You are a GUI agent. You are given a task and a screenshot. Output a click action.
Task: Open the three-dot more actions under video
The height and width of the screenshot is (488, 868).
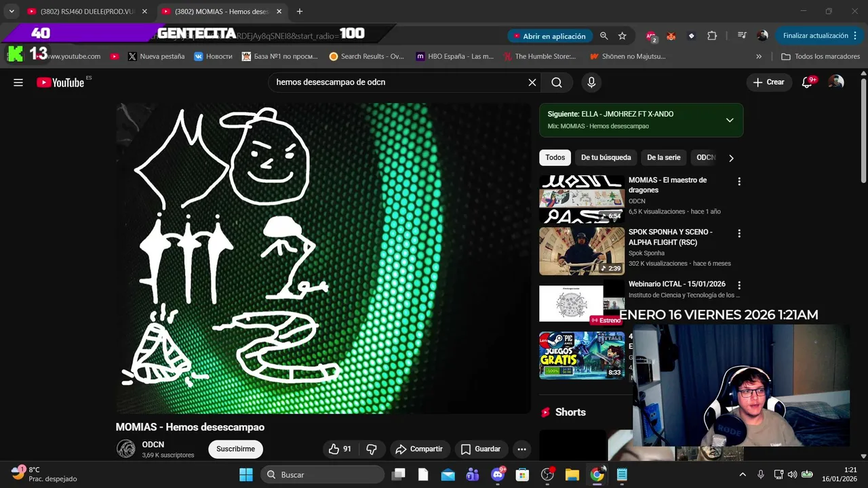pyautogui.click(x=521, y=449)
